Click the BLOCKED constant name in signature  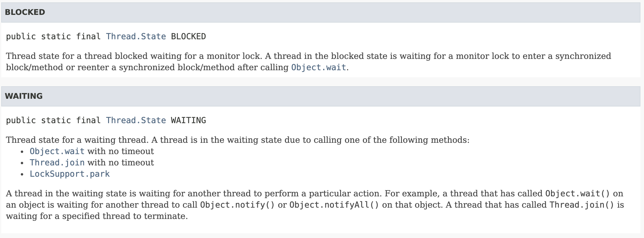pos(188,36)
